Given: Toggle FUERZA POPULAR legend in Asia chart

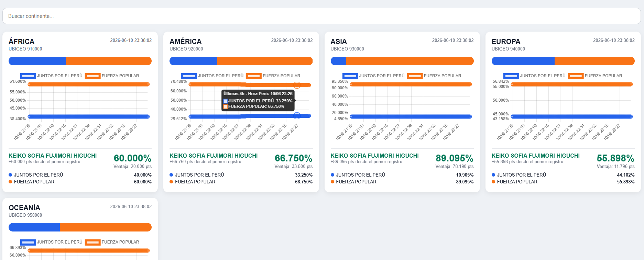Looking at the screenshot, I should coord(434,76).
